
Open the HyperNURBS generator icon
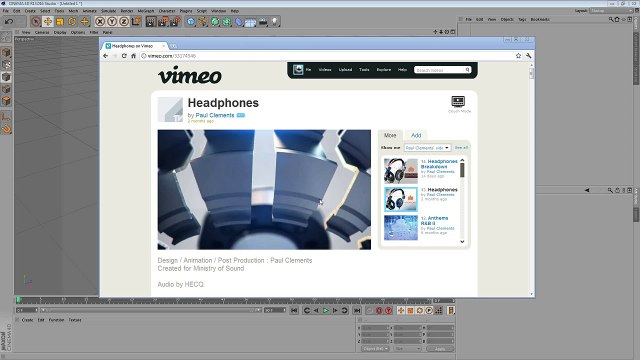[215, 22]
